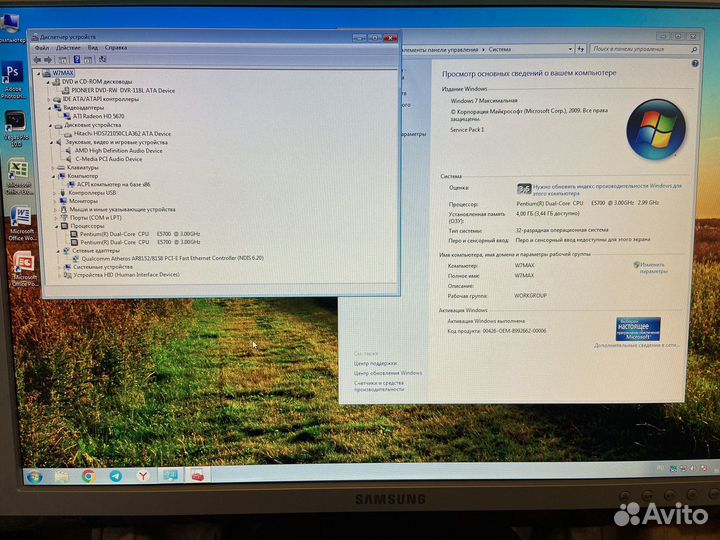Screen dimensions: 720x540
Task: Collapse the Видеоадаптеры category
Action: [x=50, y=108]
